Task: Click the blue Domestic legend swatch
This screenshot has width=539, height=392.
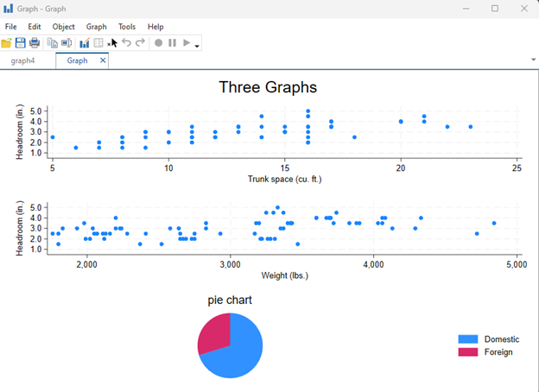Action: pos(468,339)
